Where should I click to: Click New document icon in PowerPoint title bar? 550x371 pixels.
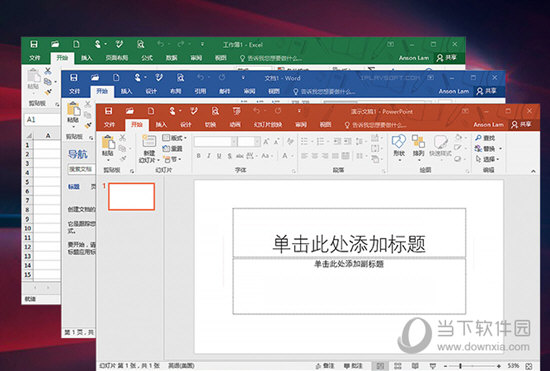click(151, 111)
